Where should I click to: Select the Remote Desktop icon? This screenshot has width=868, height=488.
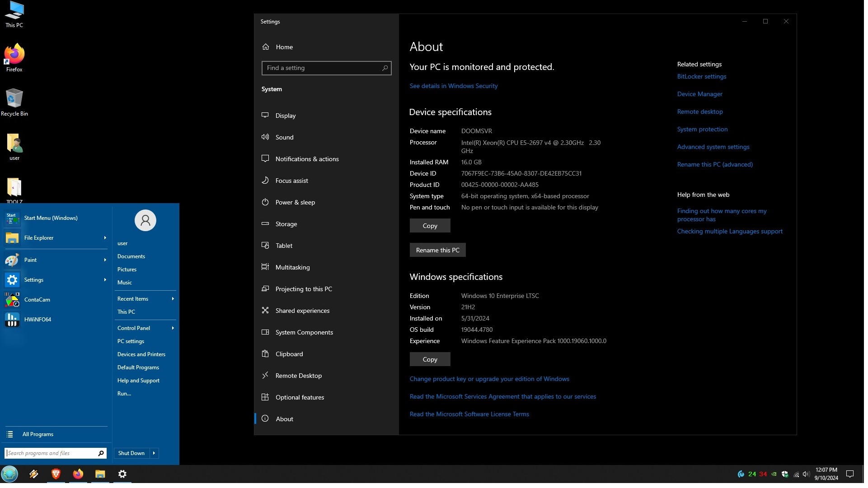(265, 375)
